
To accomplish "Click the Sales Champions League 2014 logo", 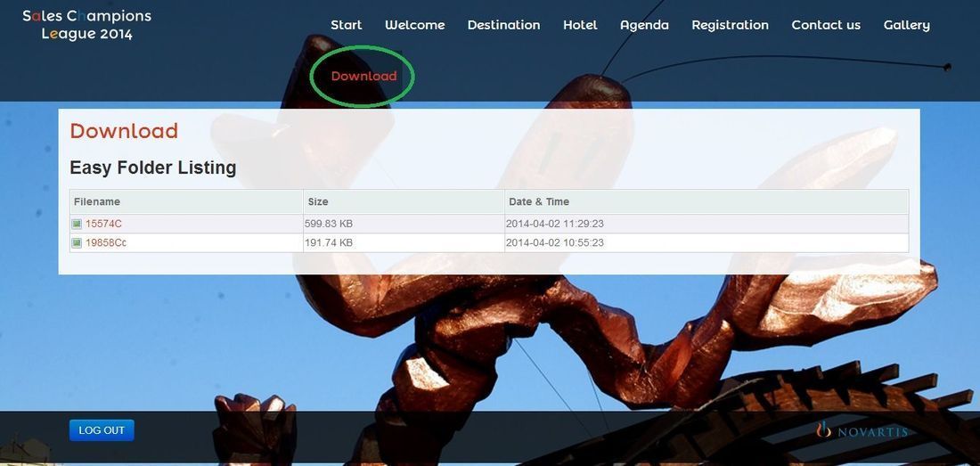I will click(x=87, y=24).
